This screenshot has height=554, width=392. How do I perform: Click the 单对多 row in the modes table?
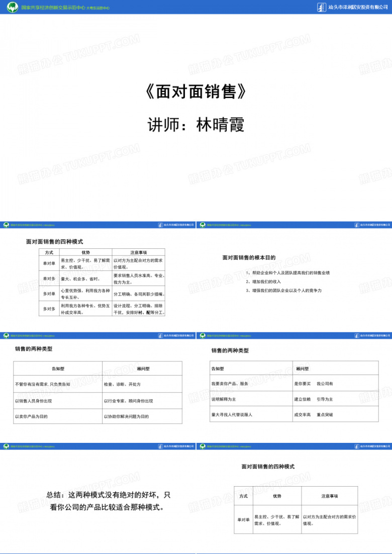pos(102,279)
